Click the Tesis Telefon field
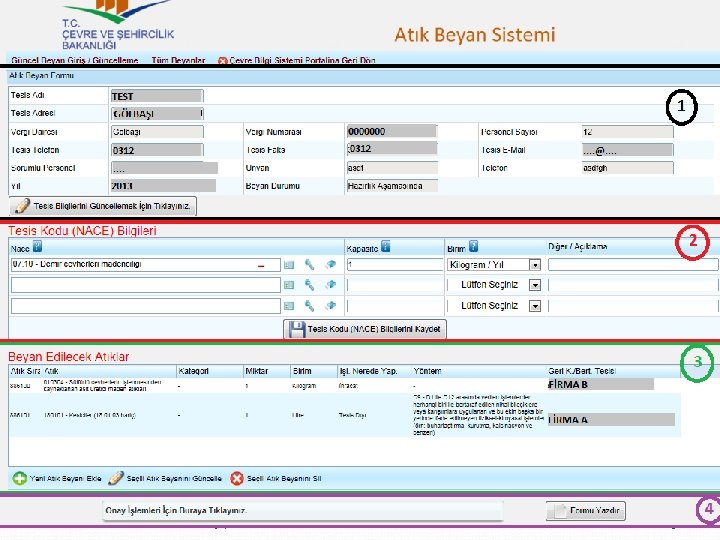 pyautogui.click(x=157, y=150)
